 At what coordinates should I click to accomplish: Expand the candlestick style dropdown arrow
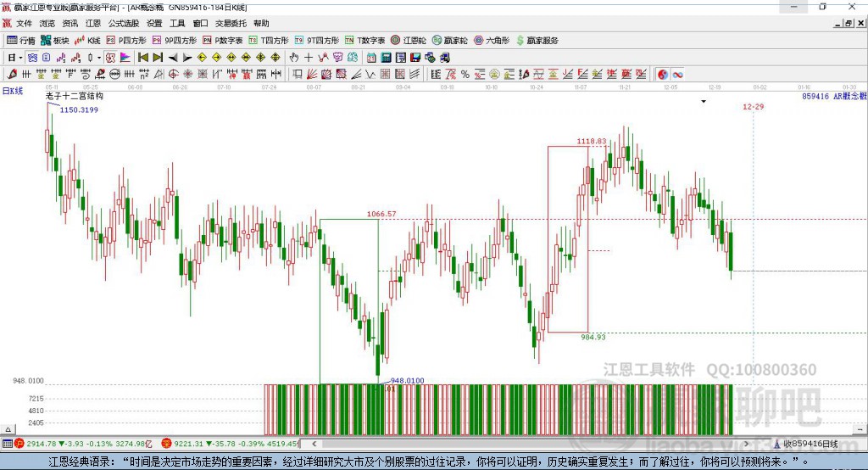pos(99,57)
